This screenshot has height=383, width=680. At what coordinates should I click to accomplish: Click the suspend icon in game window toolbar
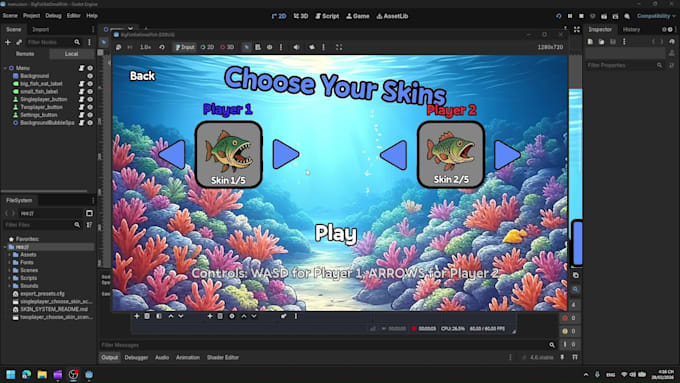[118, 47]
